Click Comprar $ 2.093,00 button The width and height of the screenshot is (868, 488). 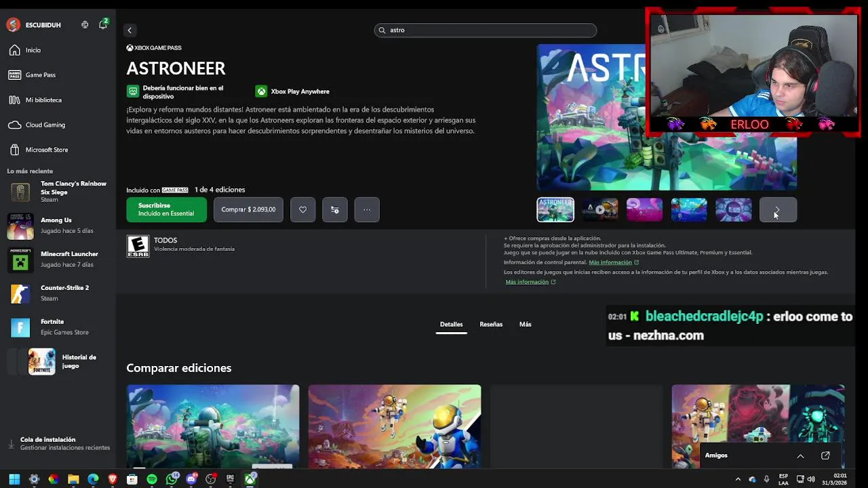(248, 209)
